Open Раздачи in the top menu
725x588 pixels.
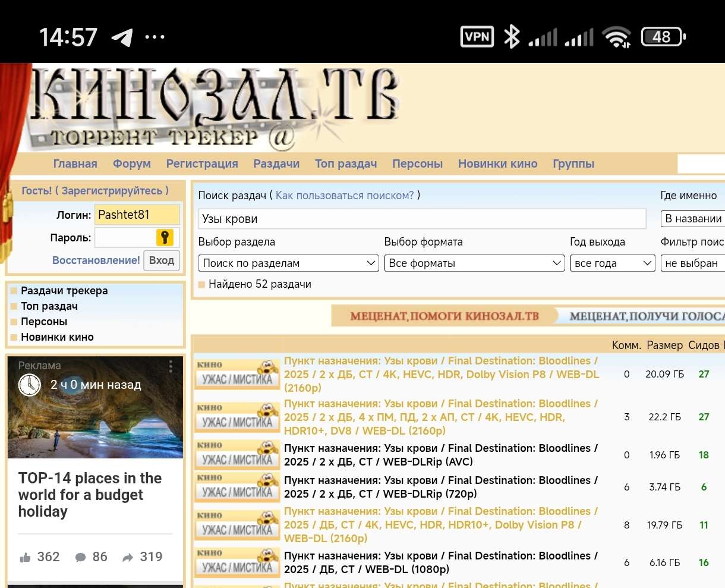tap(276, 164)
